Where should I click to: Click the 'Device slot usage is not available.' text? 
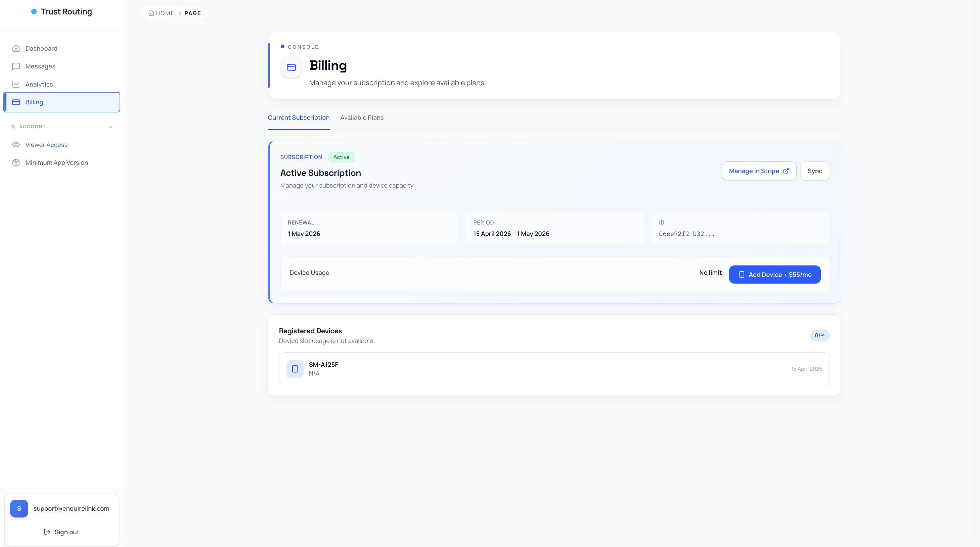[327, 341]
